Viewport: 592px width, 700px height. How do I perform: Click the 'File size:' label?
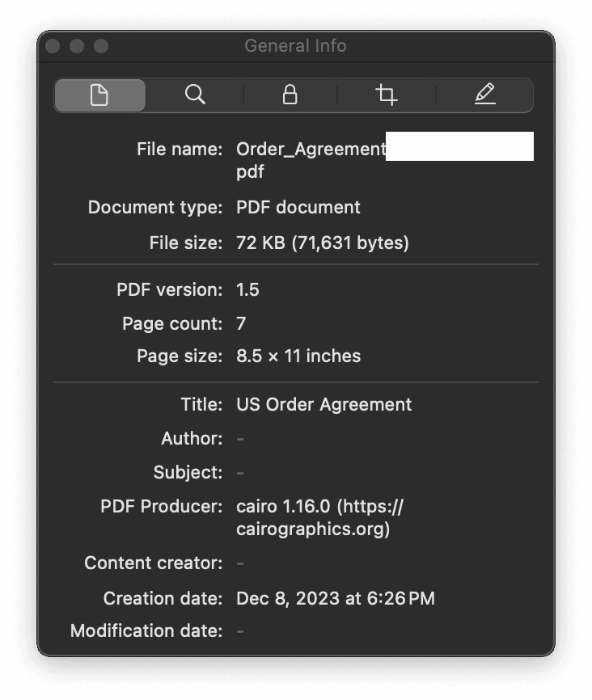click(186, 242)
